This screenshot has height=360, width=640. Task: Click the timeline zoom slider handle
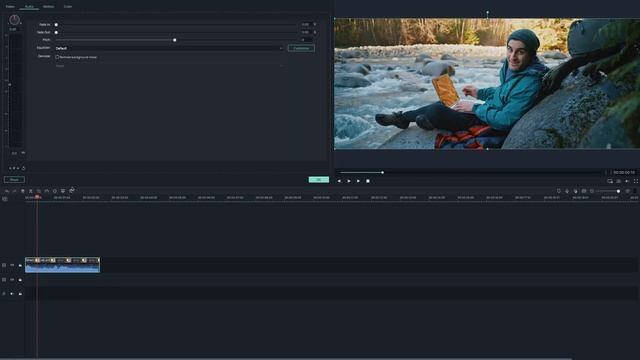point(618,191)
